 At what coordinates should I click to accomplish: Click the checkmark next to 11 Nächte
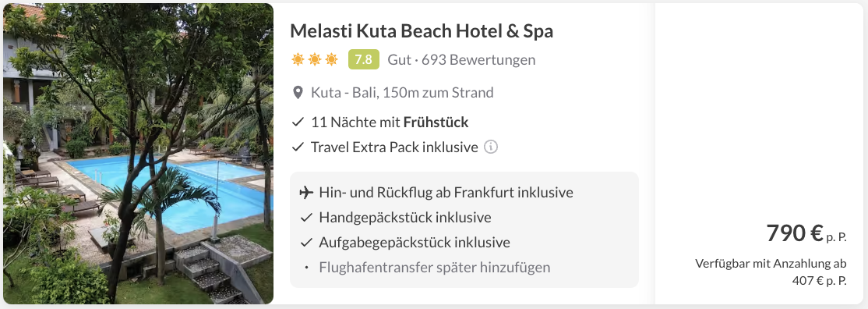click(x=298, y=122)
